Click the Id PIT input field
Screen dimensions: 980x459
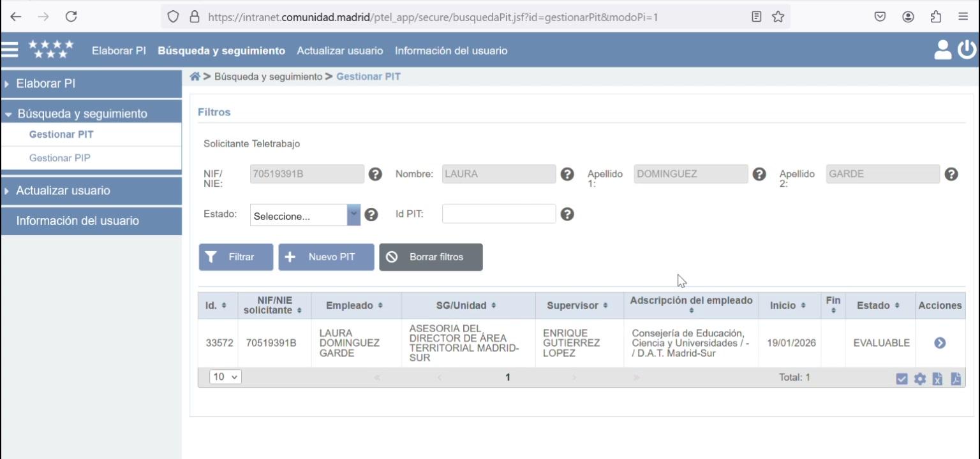tap(499, 214)
